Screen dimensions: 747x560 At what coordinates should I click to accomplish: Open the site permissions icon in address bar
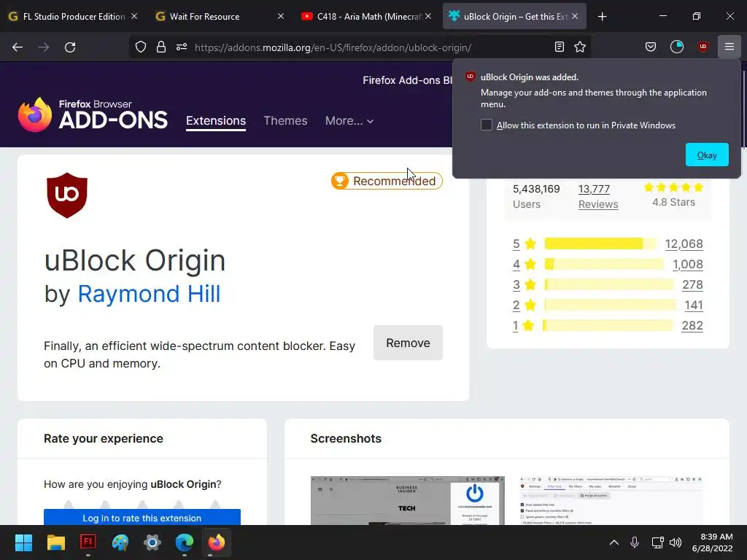tap(182, 47)
